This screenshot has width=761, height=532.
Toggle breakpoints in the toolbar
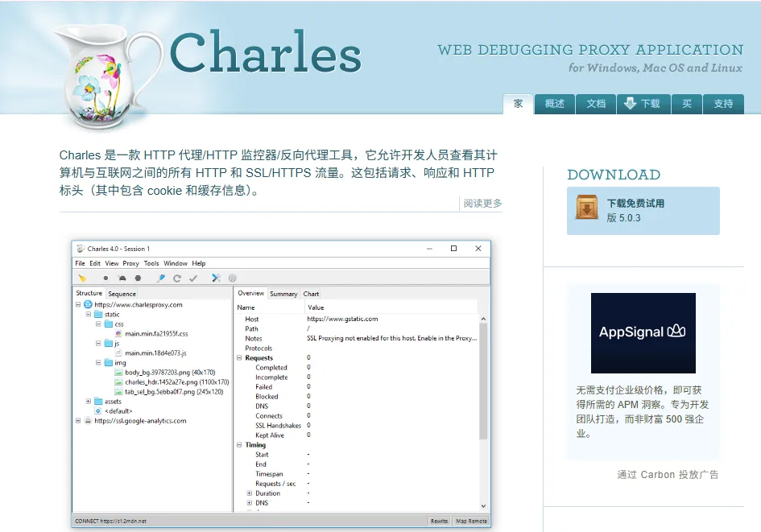[x=138, y=278]
